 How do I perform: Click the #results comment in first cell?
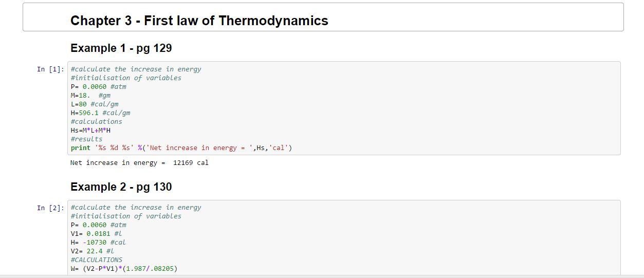86,139
